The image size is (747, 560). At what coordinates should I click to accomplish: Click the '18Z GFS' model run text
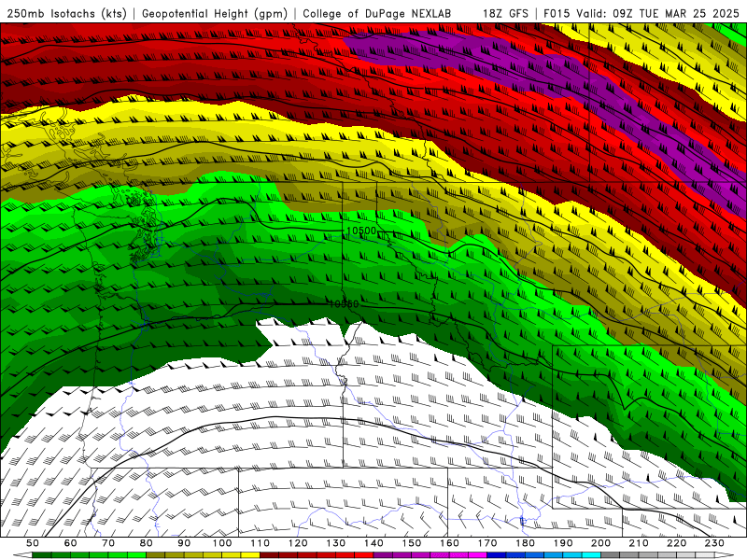click(505, 13)
